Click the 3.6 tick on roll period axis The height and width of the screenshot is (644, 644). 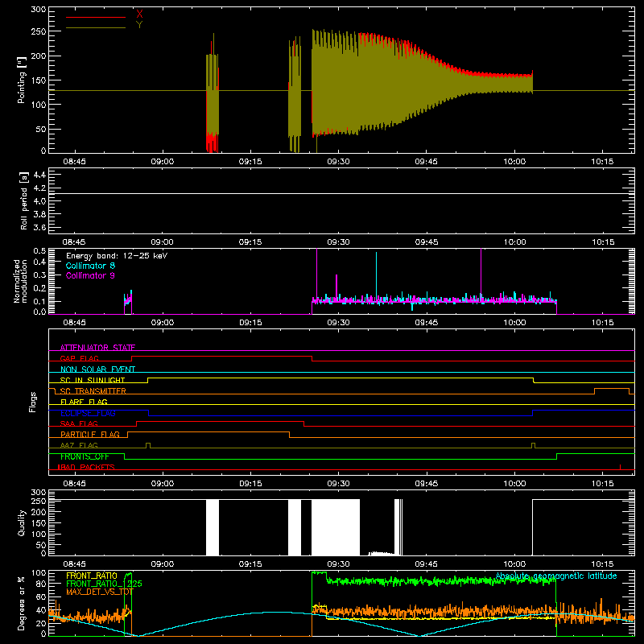point(39,228)
